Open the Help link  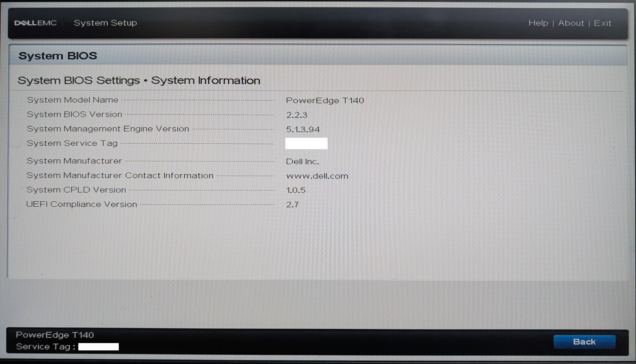(538, 23)
